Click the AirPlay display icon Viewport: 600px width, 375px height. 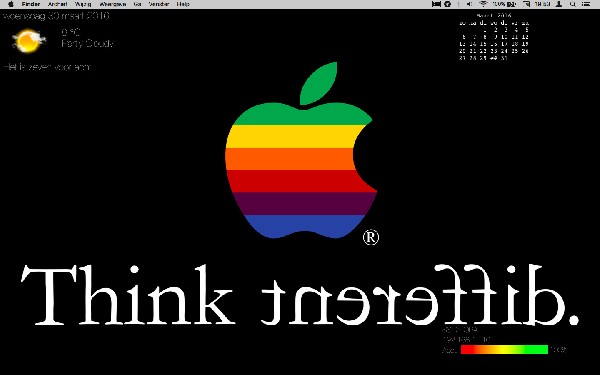tap(527, 4)
